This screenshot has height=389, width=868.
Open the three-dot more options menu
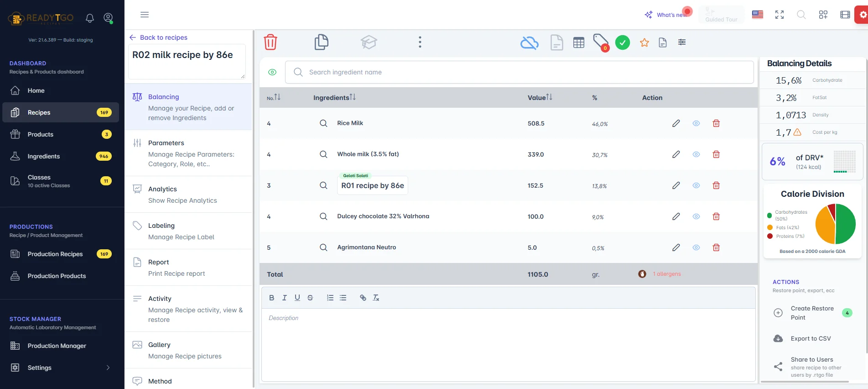pos(420,42)
